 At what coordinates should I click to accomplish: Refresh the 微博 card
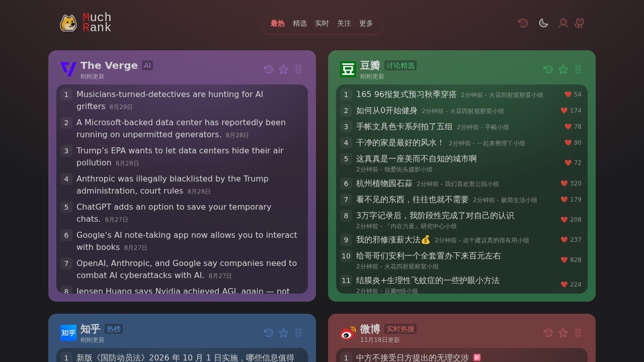pos(548,333)
